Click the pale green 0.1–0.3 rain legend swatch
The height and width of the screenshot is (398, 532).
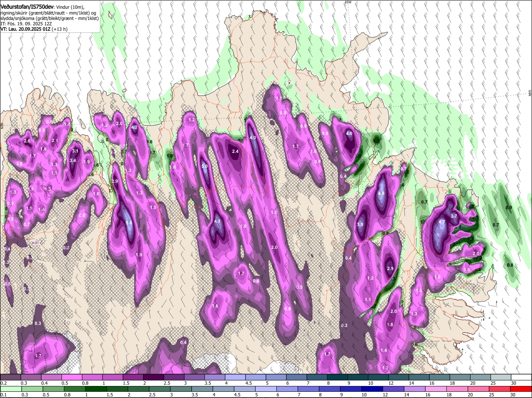[x=10, y=389]
